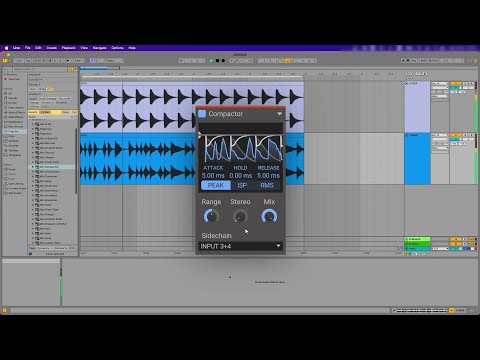Click the yellow icon in the bottom-right status bar
This screenshot has height=360, width=480.
click(x=451, y=310)
